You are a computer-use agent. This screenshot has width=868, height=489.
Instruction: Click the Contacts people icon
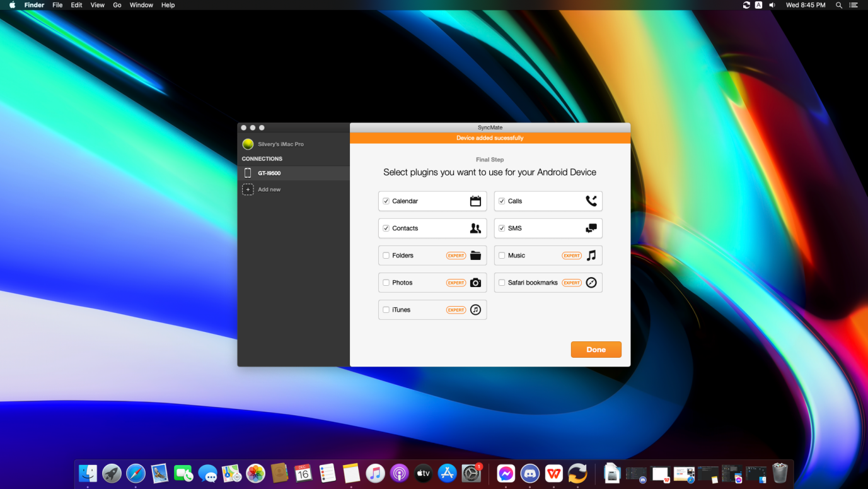coord(475,228)
